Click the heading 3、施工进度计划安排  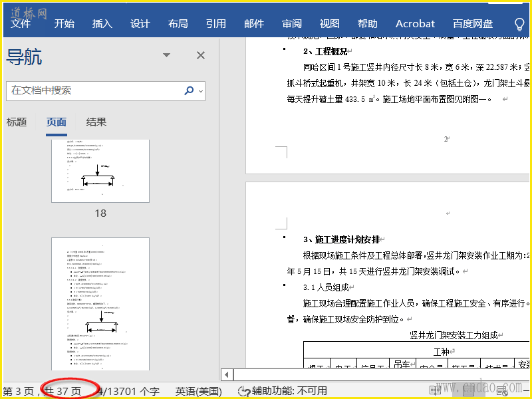pos(341,239)
